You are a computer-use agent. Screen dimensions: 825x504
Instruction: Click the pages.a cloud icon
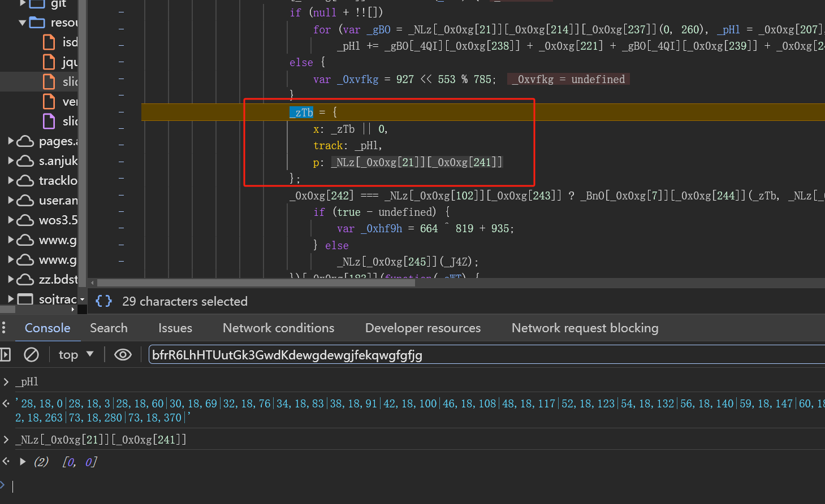25,141
